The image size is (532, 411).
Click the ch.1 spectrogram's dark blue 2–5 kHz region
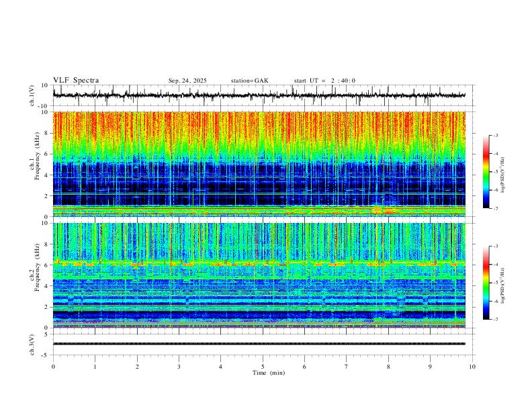pyautogui.click(x=259, y=180)
